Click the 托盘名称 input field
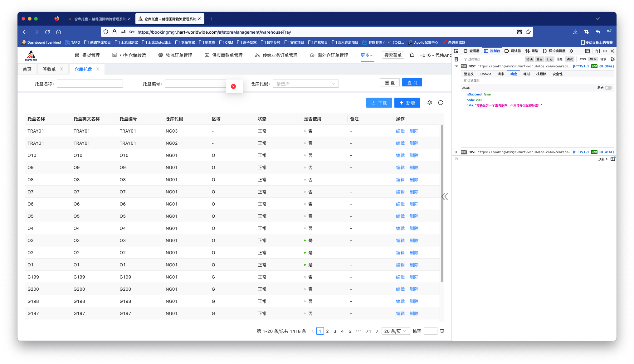This screenshot has width=634, height=364. [x=90, y=84]
